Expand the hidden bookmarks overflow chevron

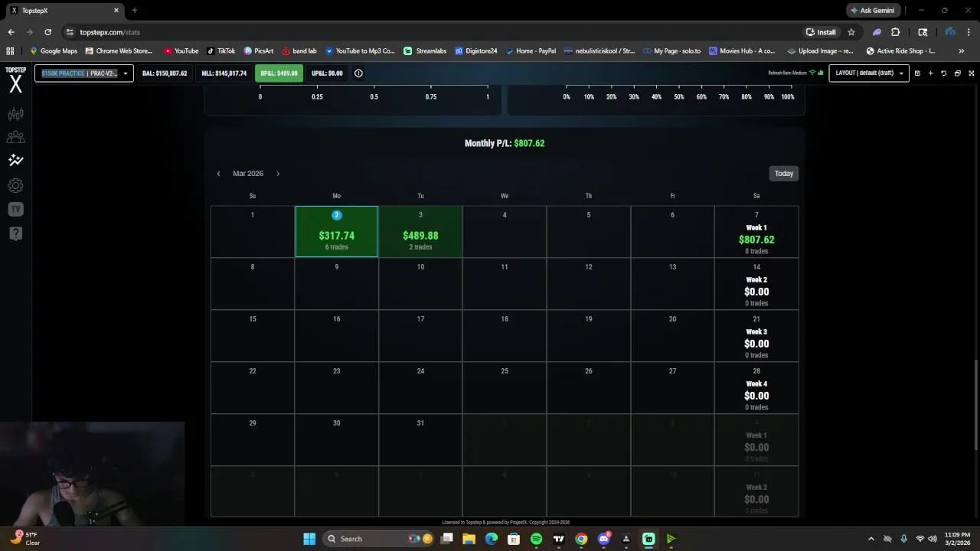(962, 51)
